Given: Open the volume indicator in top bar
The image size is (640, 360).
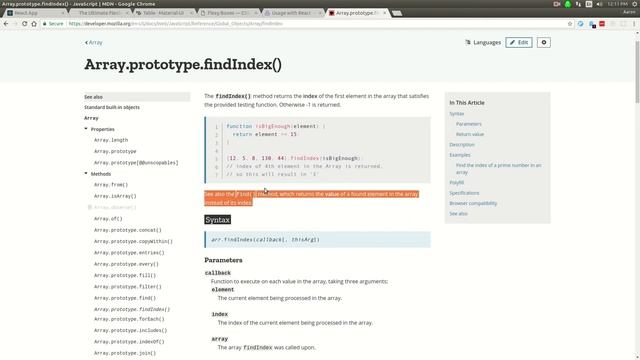Looking at the screenshot, I should point(599,4).
